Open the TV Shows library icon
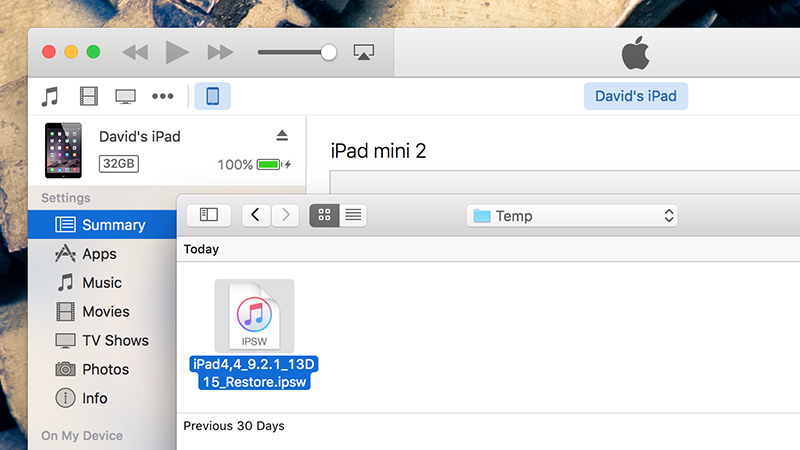 pos(126,96)
